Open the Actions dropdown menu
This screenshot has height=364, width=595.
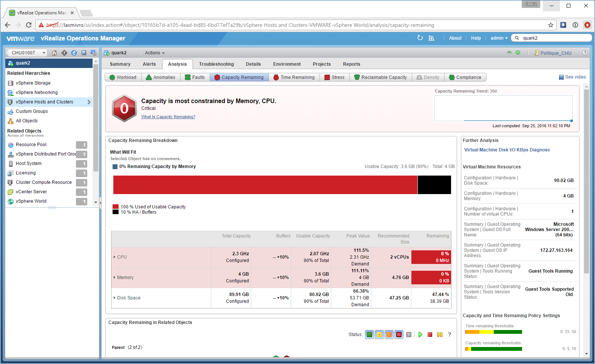point(155,53)
